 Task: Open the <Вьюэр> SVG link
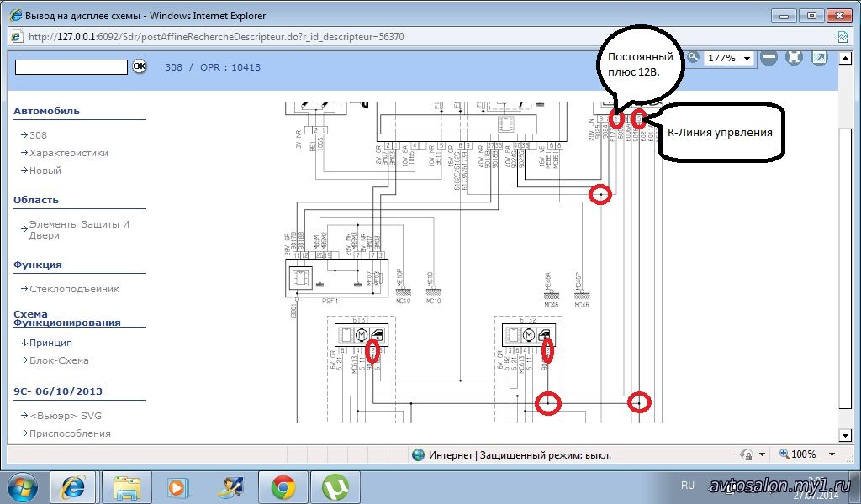pos(66,416)
